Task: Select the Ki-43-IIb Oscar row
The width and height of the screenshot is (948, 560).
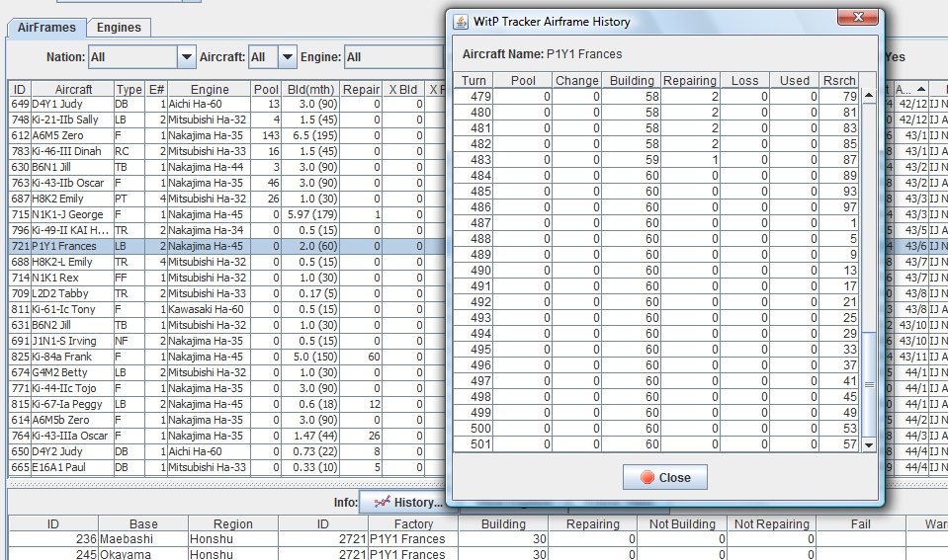Action: pyautogui.click(x=226, y=183)
